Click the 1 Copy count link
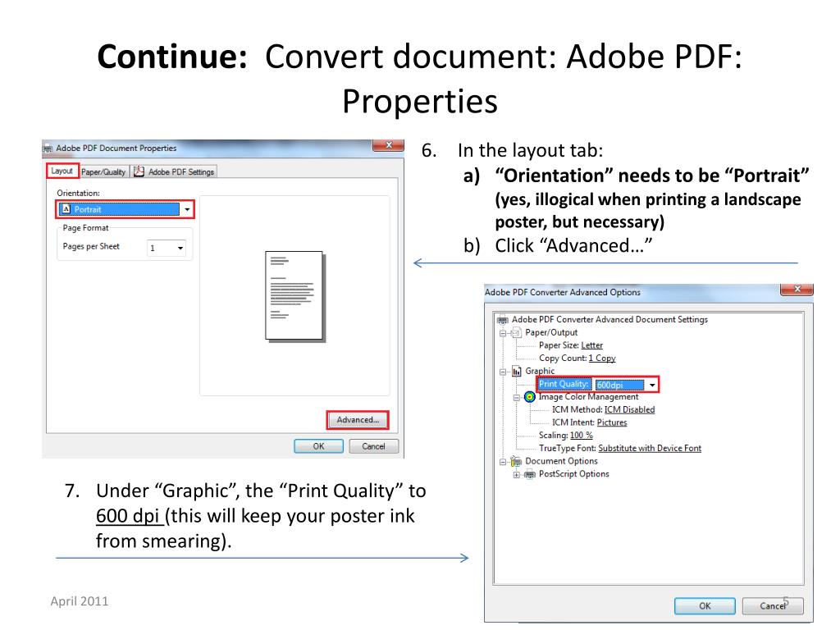The height and width of the screenshot is (630, 840). (602, 358)
